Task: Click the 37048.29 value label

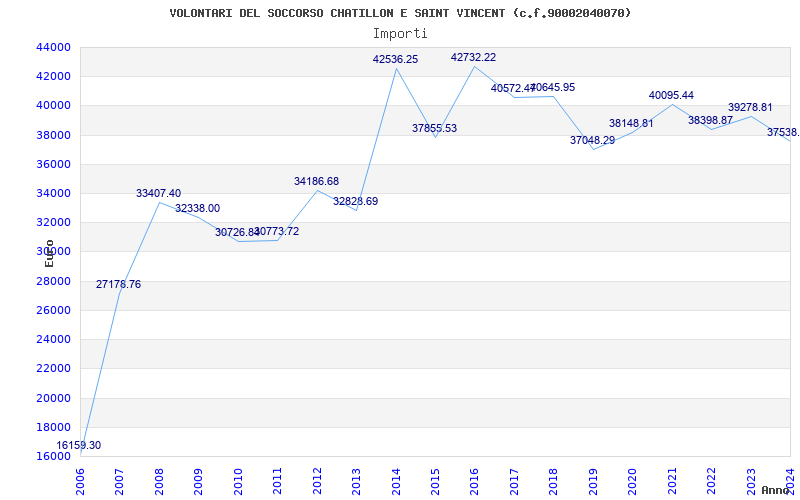Action: pos(592,140)
